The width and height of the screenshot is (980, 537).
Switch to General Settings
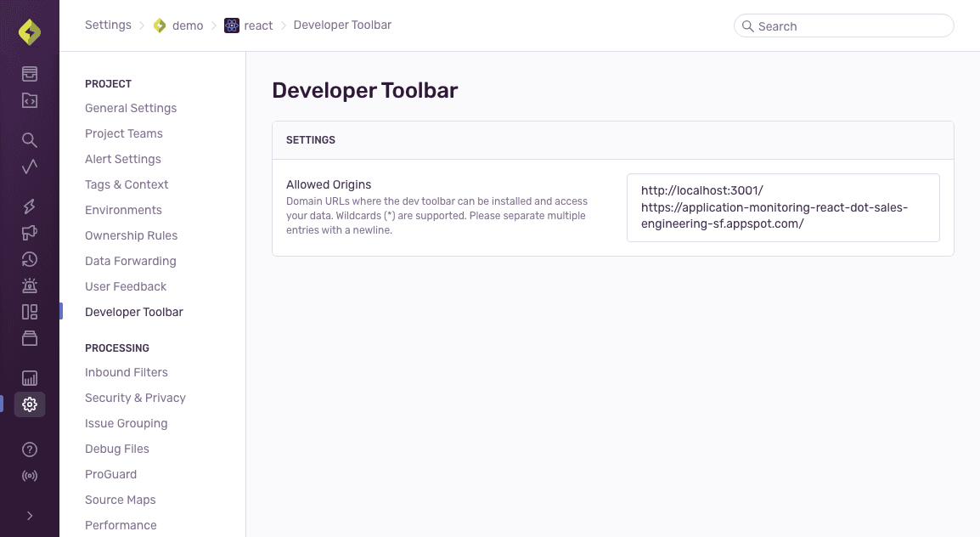[130, 108]
